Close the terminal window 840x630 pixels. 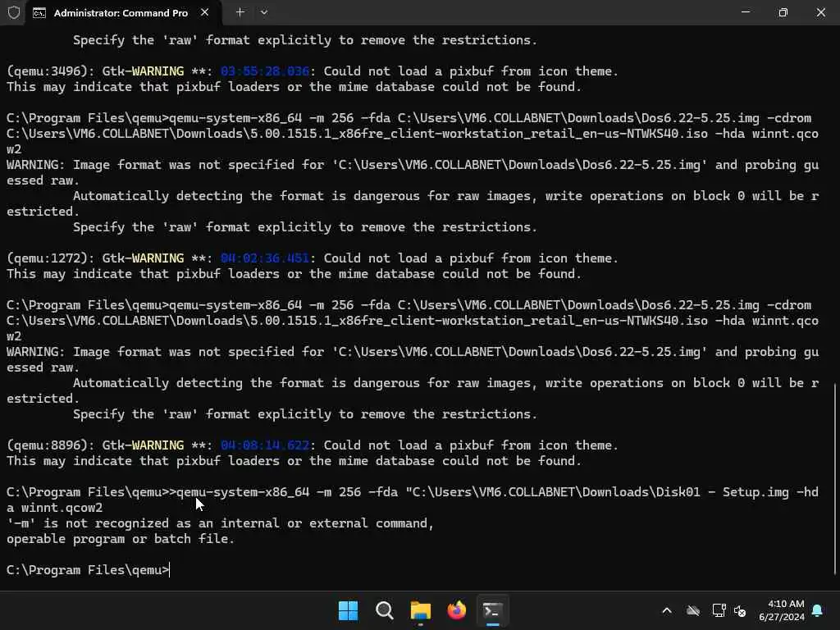click(x=820, y=12)
